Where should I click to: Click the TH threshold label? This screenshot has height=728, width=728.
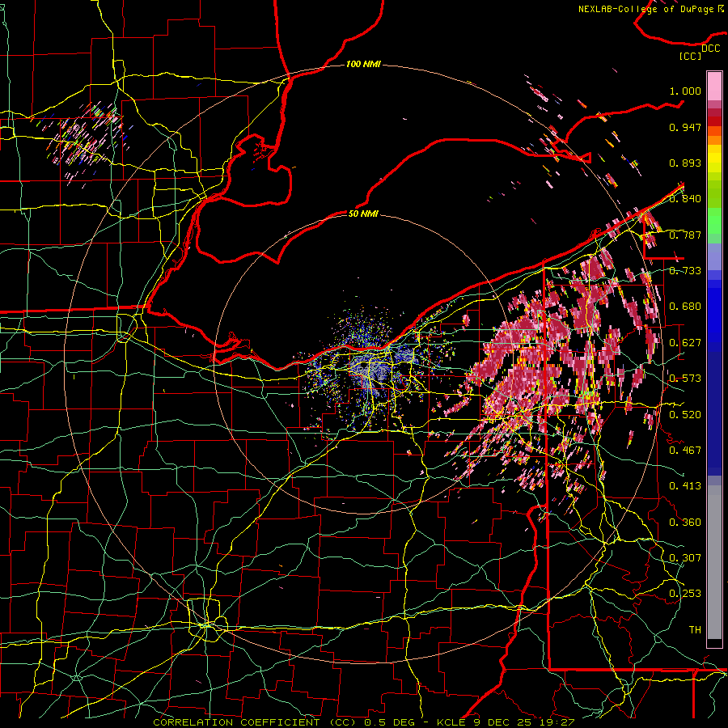[695, 629]
